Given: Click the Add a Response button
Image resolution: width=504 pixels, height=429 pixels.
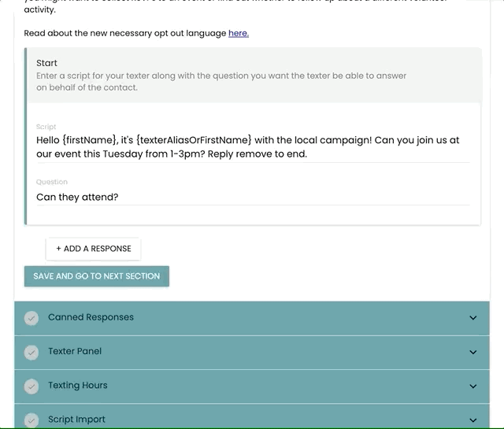Looking at the screenshot, I should (93, 249).
